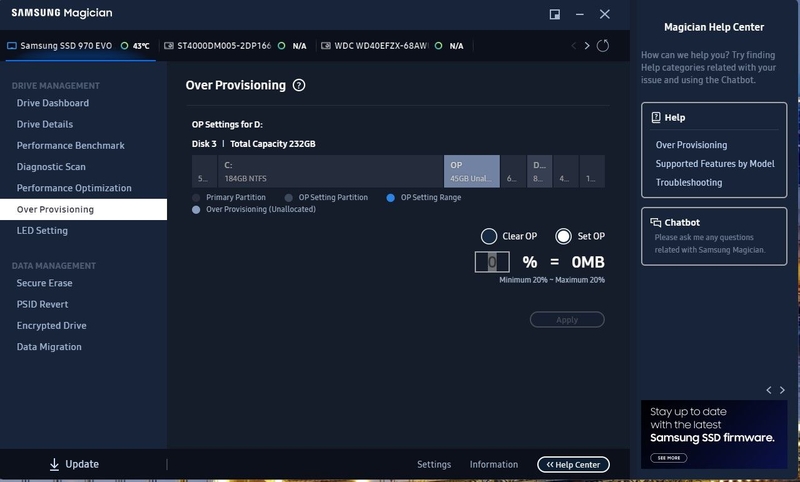Click the Update download icon
Viewport: 800px width, 482px height.
tap(54, 464)
